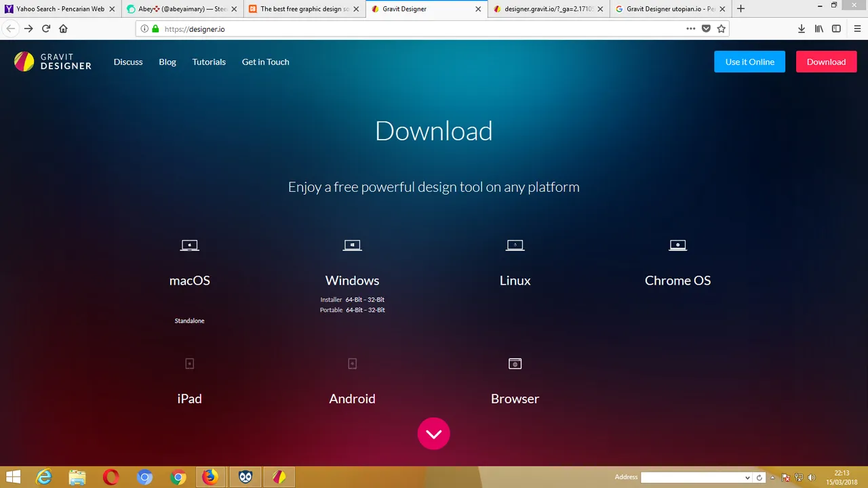Image resolution: width=868 pixels, height=488 pixels.
Task: Open the Get in Touch link
Action: pyautogui.click(x=265, y=62)
